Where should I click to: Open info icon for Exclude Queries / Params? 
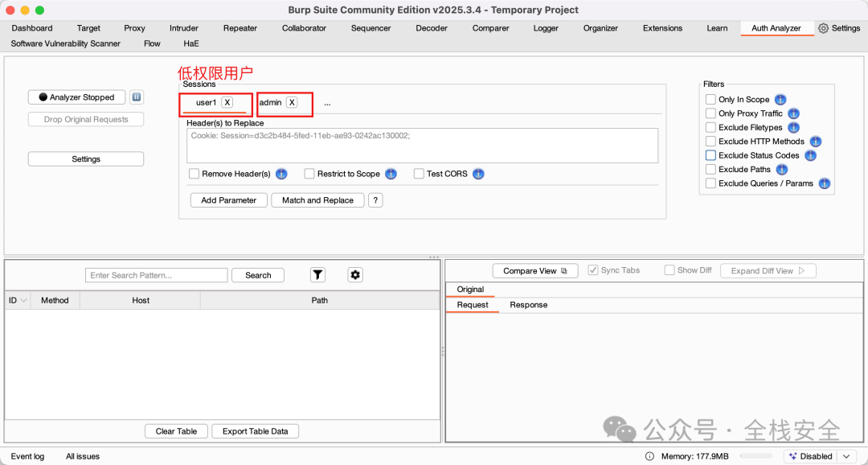click(825, 183)
